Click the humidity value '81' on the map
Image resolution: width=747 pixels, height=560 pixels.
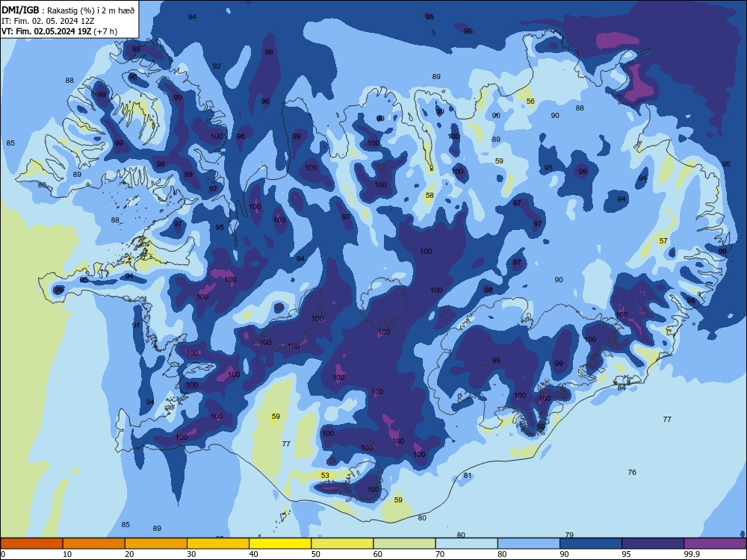point(468,475)
